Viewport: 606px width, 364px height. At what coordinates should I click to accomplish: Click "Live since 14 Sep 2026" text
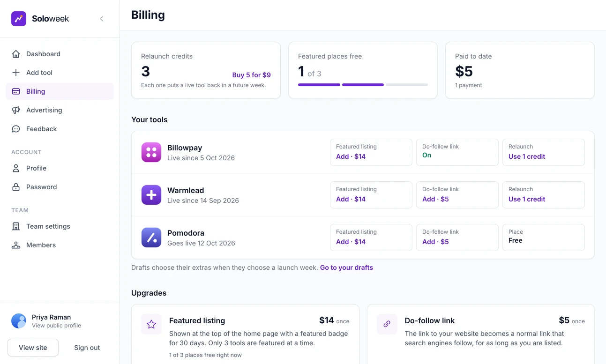tap(203, 201)
